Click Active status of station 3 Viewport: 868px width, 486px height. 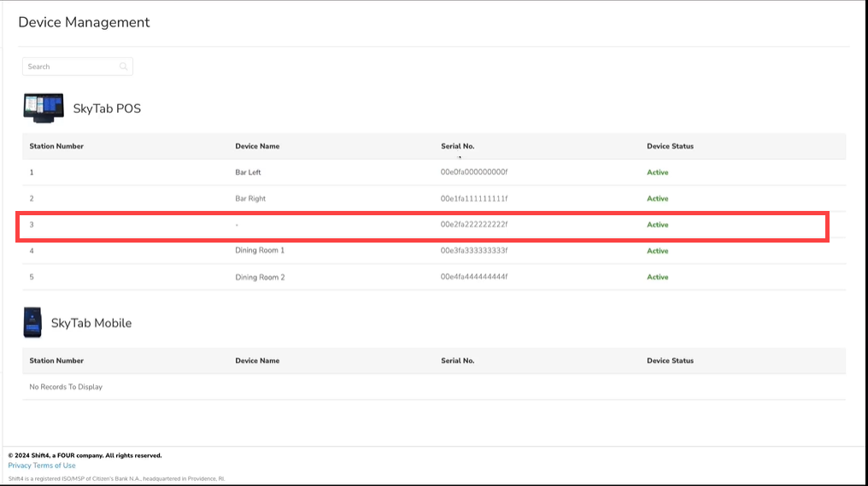point(657,225)
